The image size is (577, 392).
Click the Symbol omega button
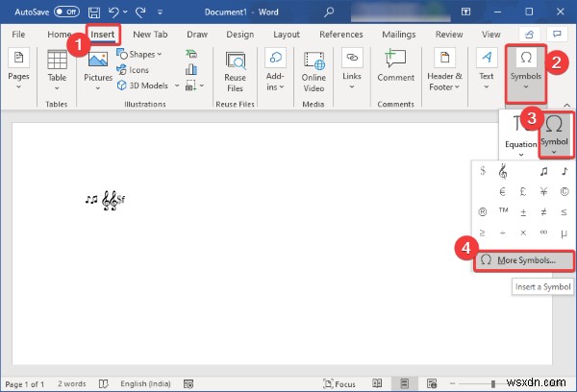pos(554,135)
